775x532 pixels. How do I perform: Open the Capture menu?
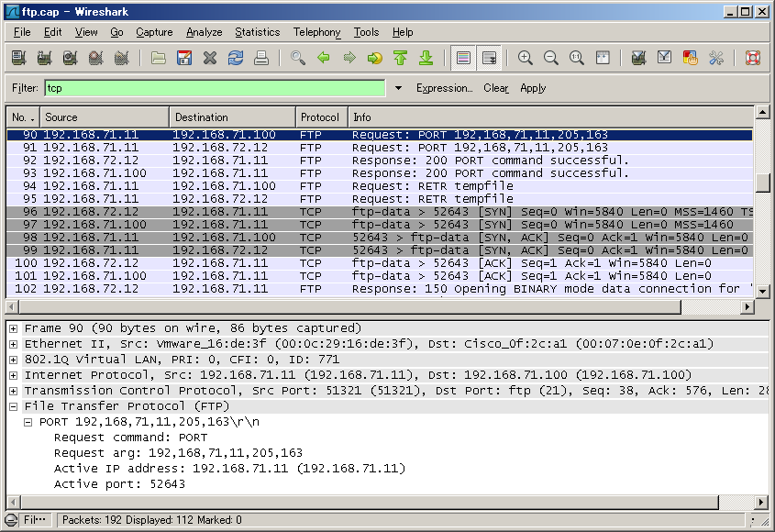click(x=154, y=32)
